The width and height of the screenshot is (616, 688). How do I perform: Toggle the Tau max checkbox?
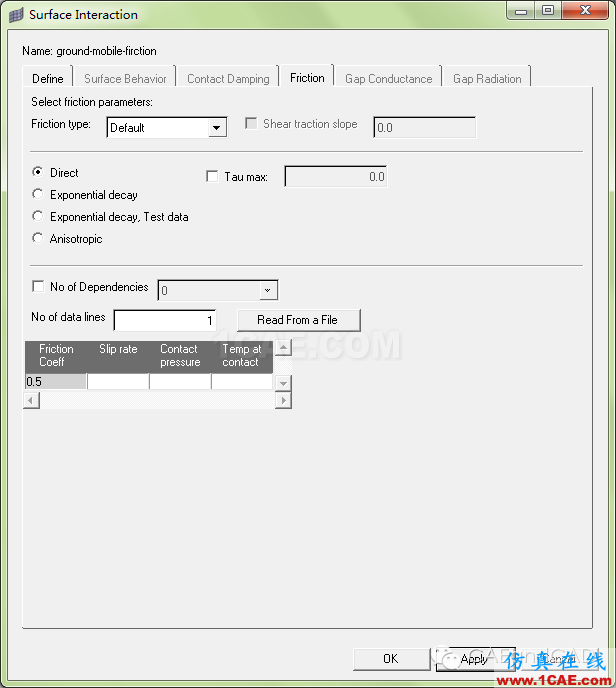point(212,176)
